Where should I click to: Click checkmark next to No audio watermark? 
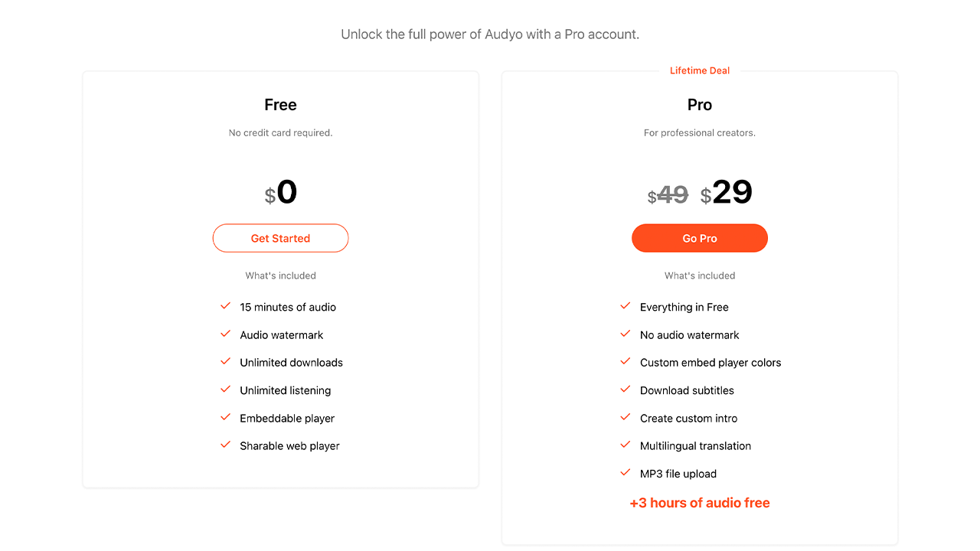(626, 334)
